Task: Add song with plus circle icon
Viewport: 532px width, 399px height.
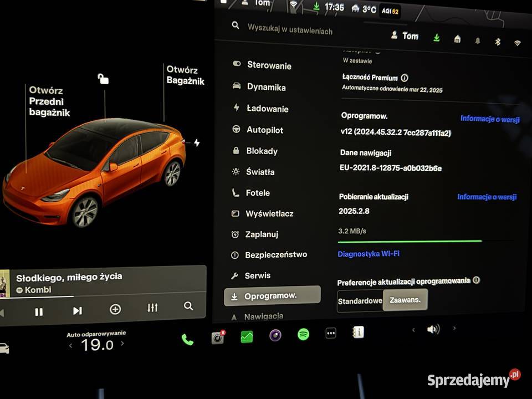Action: [115, 309]
